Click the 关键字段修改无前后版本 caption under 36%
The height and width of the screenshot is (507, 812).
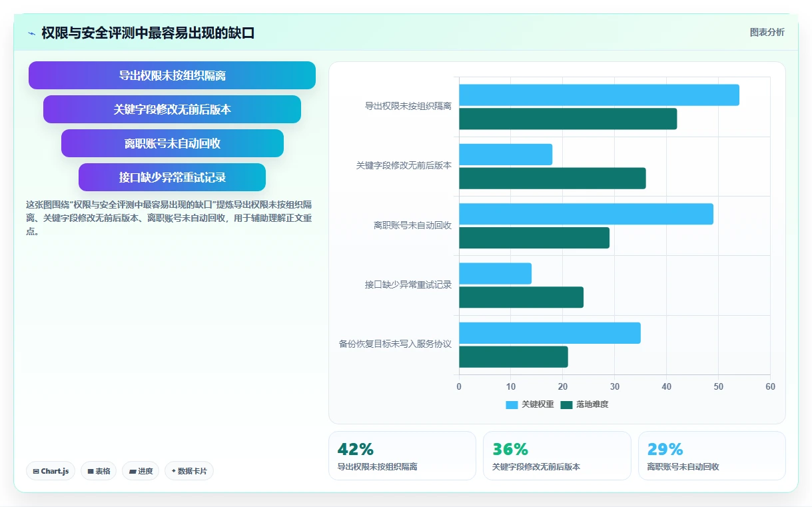click(536, 467)
